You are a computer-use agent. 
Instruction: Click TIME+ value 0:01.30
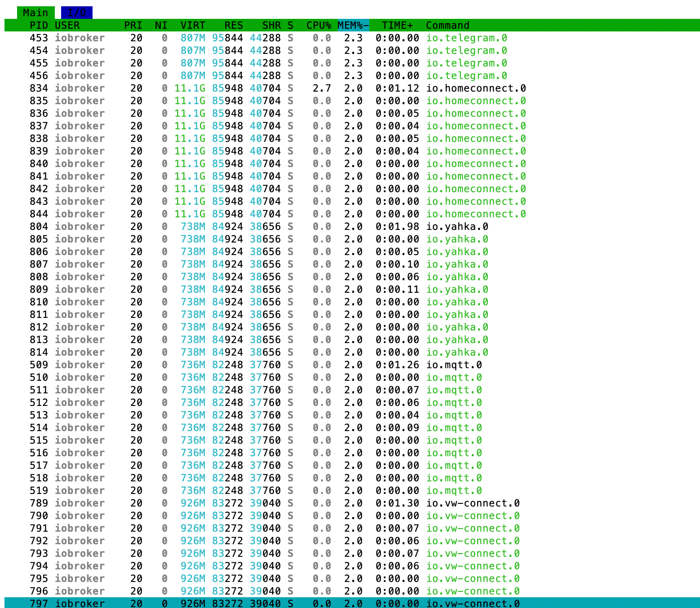pyautogui.click(x=398, y=503)
